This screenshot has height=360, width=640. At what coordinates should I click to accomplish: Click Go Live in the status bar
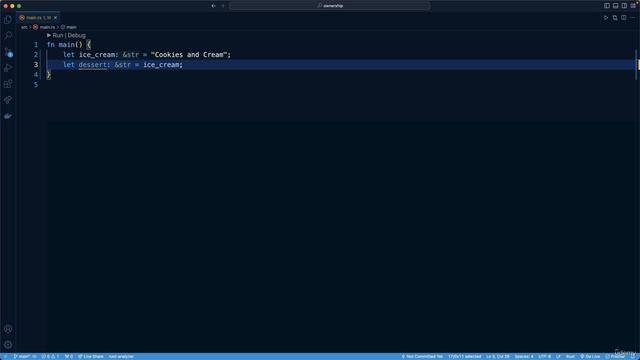pyautogui.click(x=590, y=356)
